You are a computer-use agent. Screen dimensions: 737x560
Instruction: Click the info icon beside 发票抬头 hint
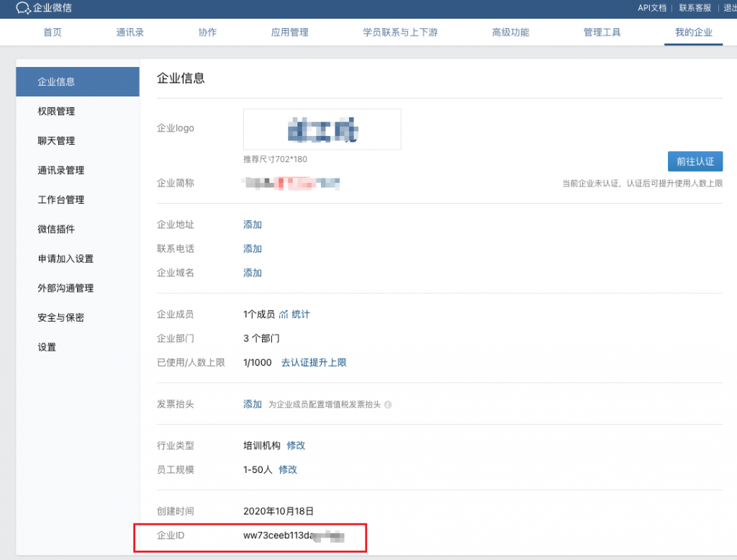[388, 405]
